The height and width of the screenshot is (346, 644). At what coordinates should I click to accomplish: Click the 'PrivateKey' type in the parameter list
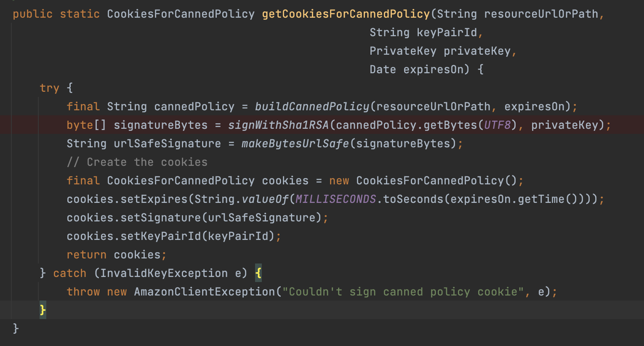(403, 51)
